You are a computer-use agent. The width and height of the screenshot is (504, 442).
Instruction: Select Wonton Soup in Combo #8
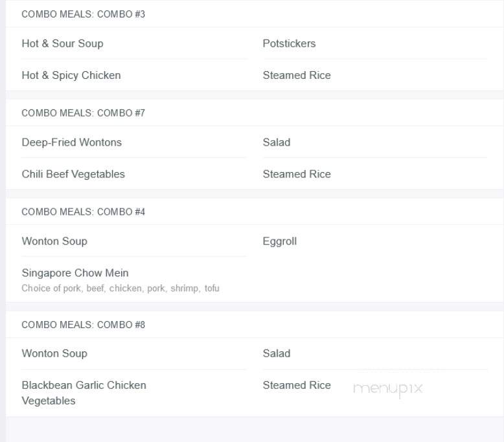[x=54, y=353]
